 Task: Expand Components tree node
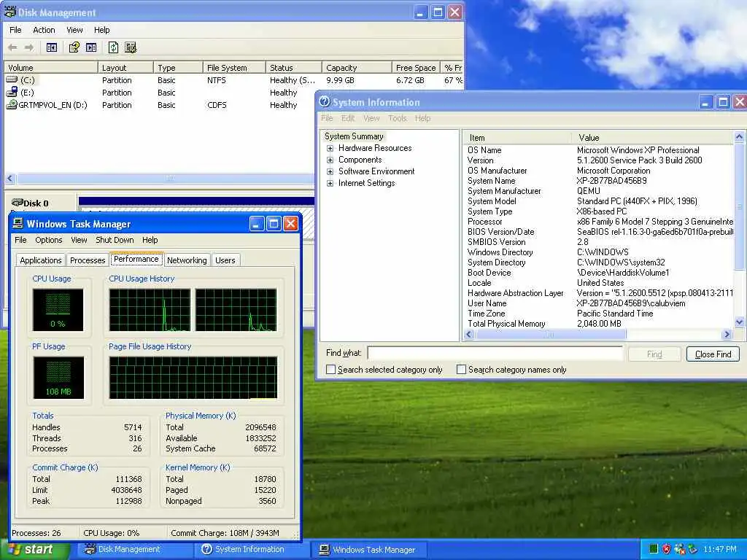pos(330,160)
